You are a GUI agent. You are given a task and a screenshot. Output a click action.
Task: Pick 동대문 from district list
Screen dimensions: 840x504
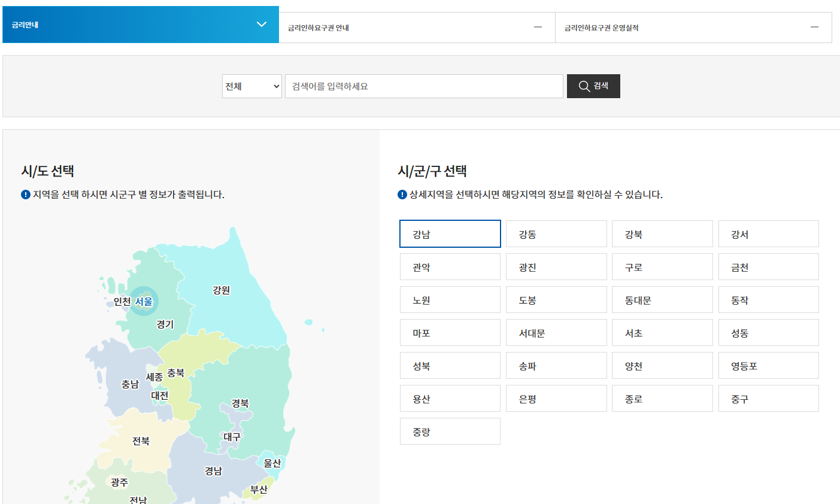662,300
